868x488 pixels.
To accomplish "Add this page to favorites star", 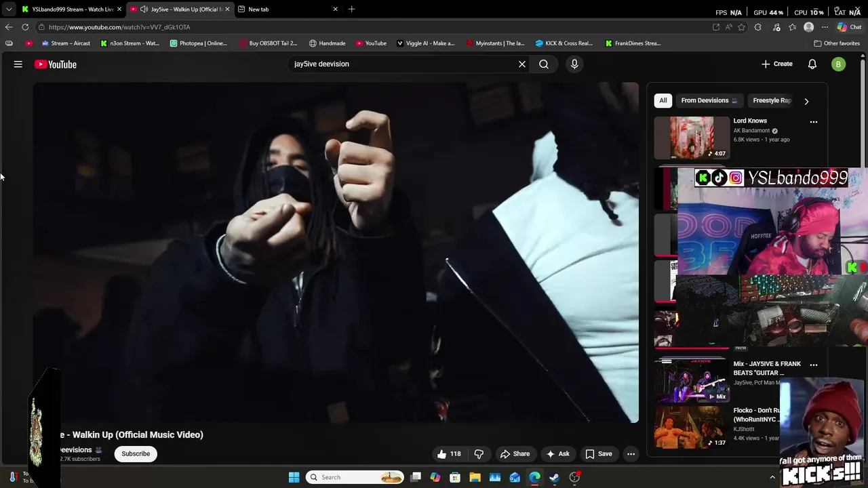I will pyautogui.click(x=742, y=27).
